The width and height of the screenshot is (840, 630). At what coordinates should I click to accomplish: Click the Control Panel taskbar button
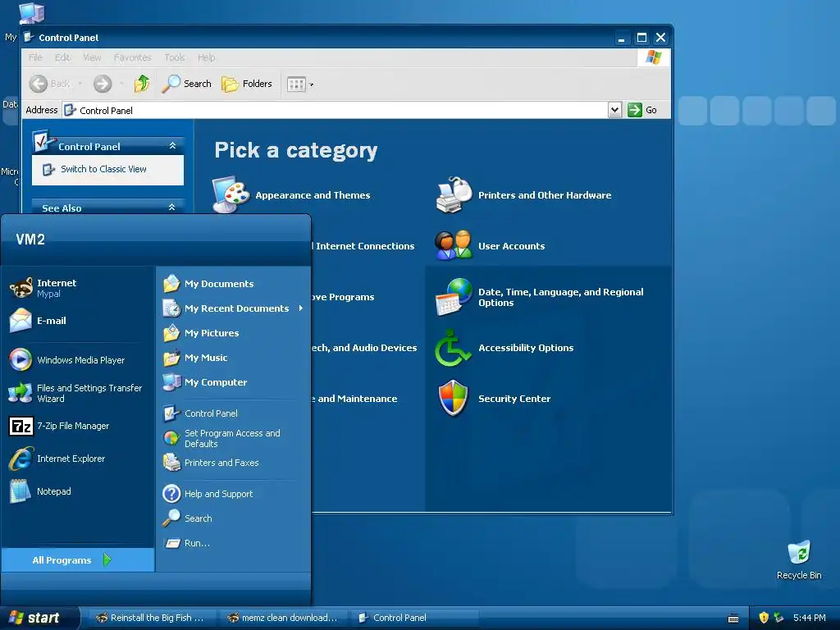pos(413,618)
